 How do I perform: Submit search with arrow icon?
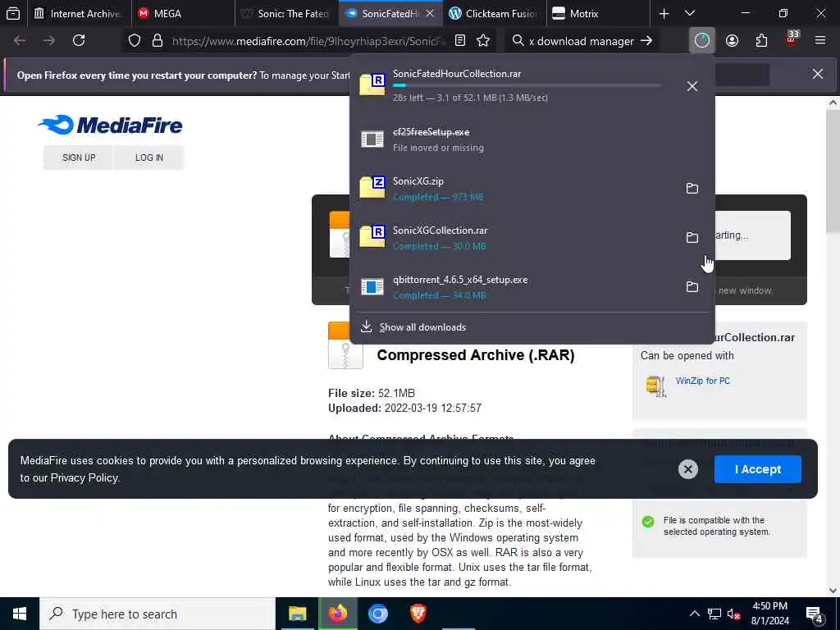coord(646,41)
